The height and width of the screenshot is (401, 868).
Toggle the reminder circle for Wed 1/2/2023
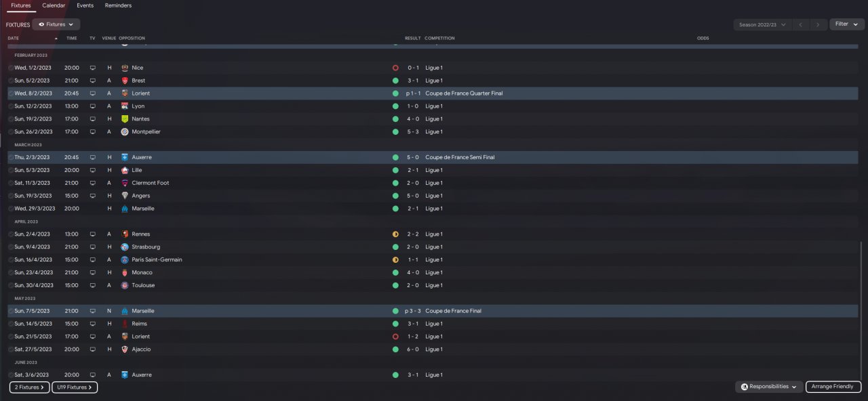[11, 68]
